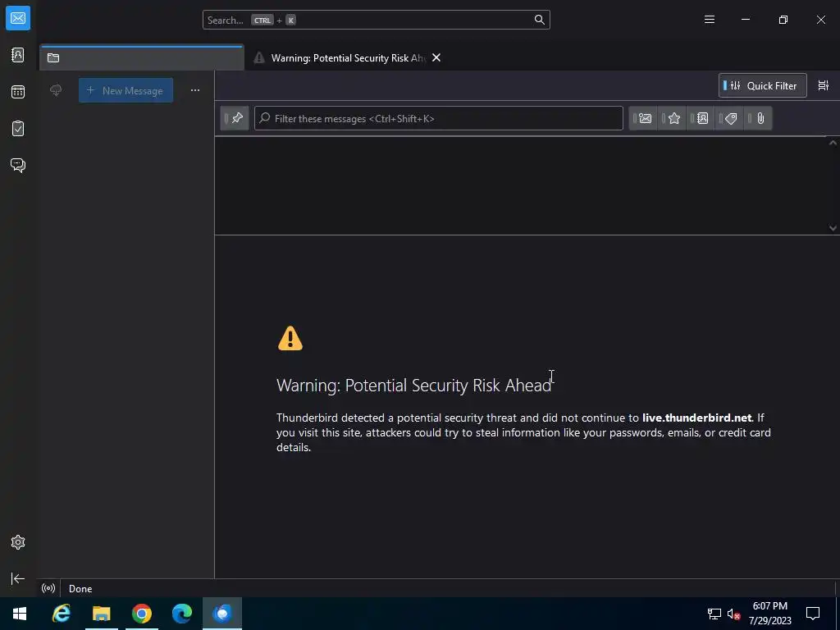Screen dimensions: 840x630
Task: Open message list display options
Action: click(x=824, y=85)
